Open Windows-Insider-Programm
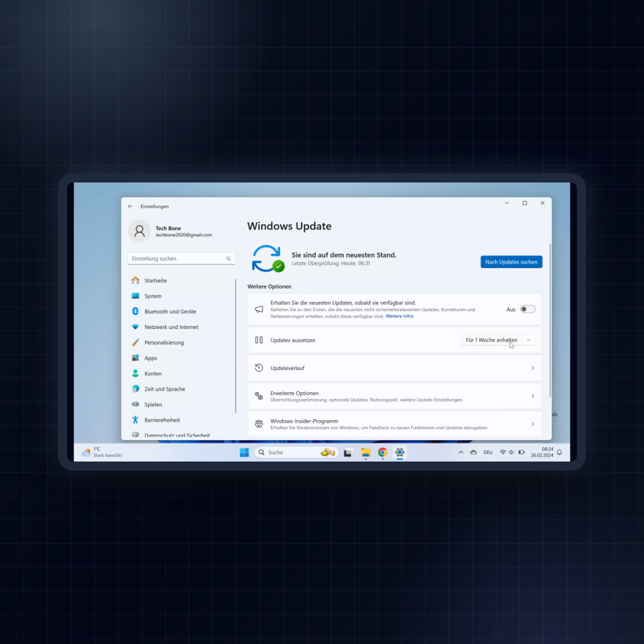Screen dimensions: 644x644 click(395, 424)
